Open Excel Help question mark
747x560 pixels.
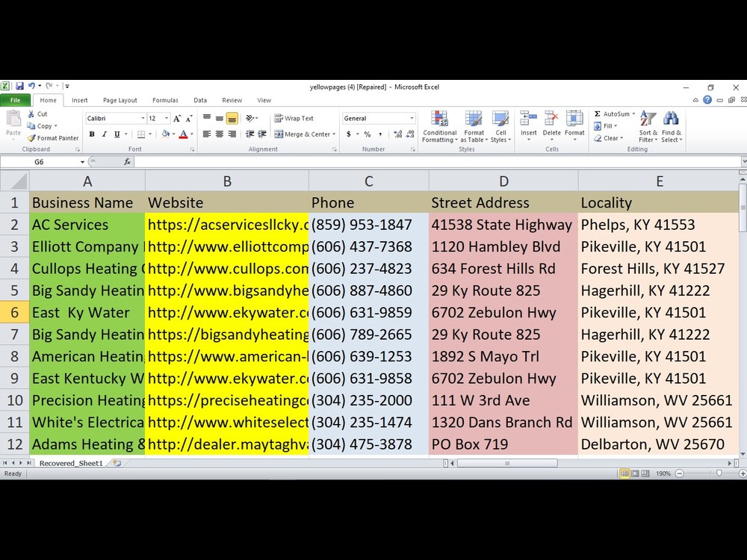[707, 99]
